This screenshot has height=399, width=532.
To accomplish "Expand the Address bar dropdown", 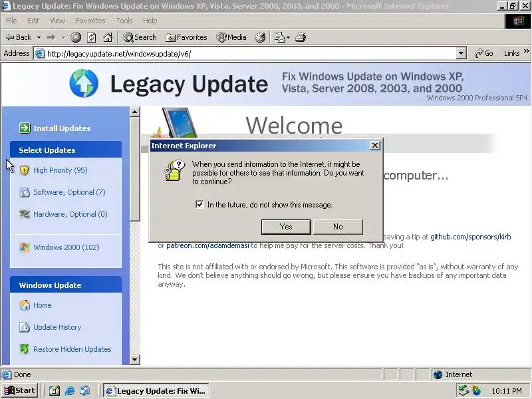I will tap(461, 54).
